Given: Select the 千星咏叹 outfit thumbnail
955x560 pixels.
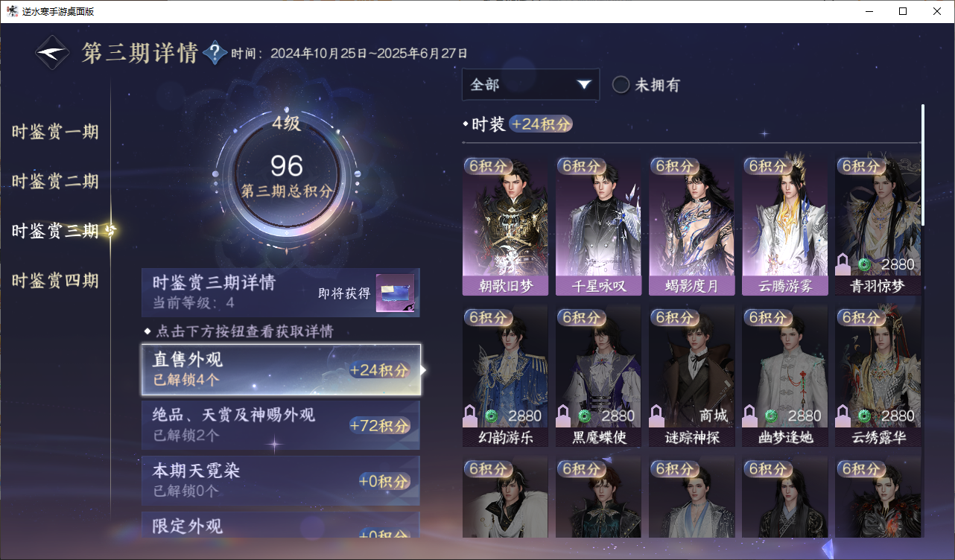Looking at the screenshot, I should pyautogui.click(x=598, y=226).
